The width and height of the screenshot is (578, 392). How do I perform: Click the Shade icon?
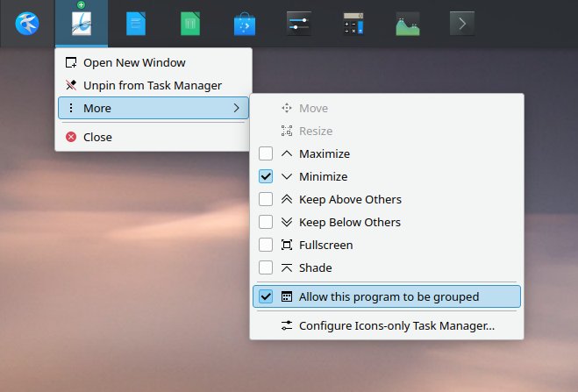point(287,267)
